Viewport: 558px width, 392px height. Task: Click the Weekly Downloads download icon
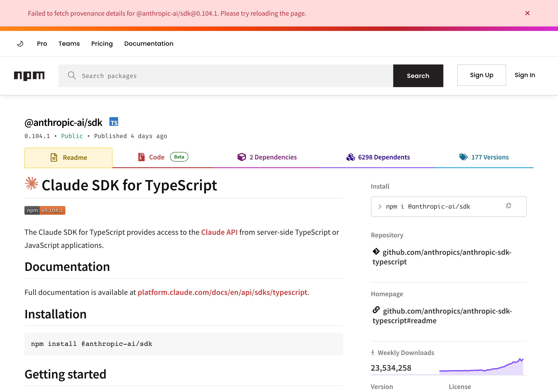tap(373, 352)
